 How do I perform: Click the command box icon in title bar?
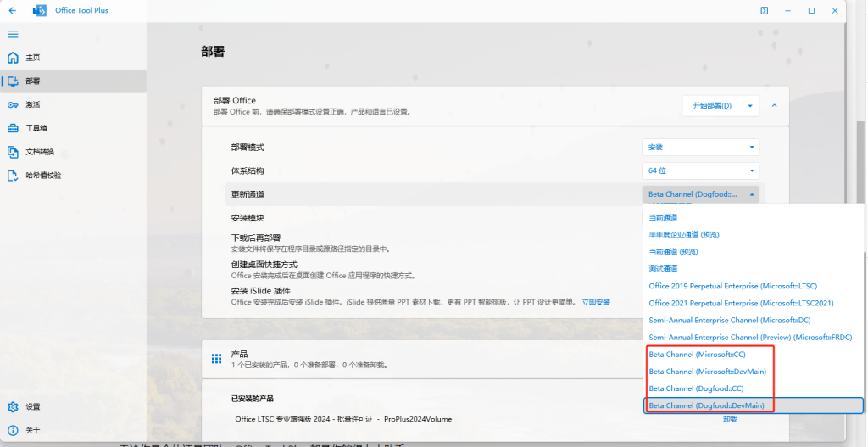coord(764,10)
